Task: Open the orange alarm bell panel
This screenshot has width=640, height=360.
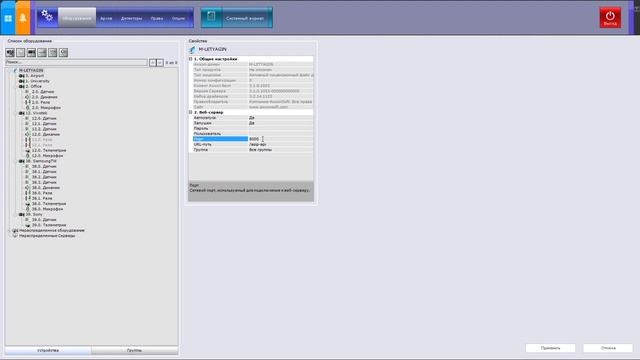Action: tap(23, 18)
